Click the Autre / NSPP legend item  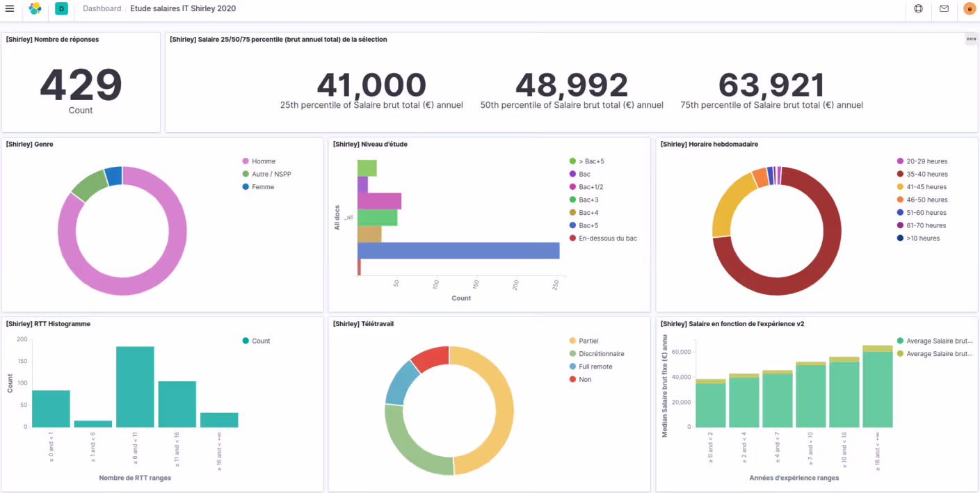[x=271, y=174]
